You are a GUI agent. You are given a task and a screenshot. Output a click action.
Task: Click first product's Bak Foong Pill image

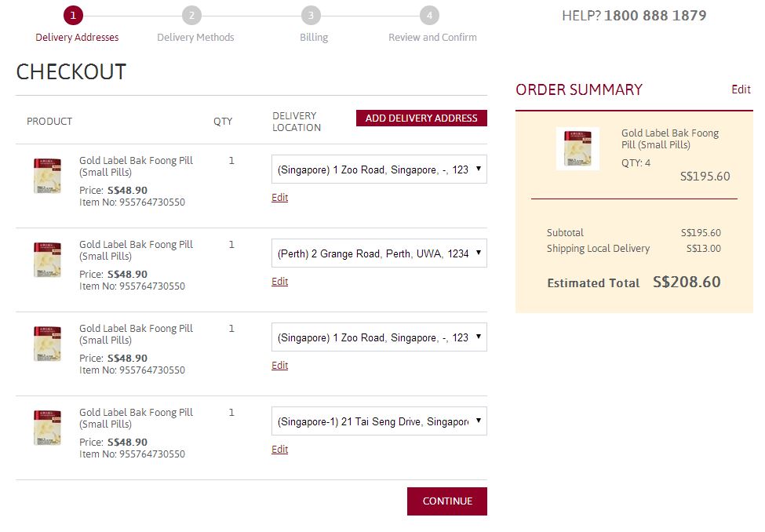tap(47, 176)
